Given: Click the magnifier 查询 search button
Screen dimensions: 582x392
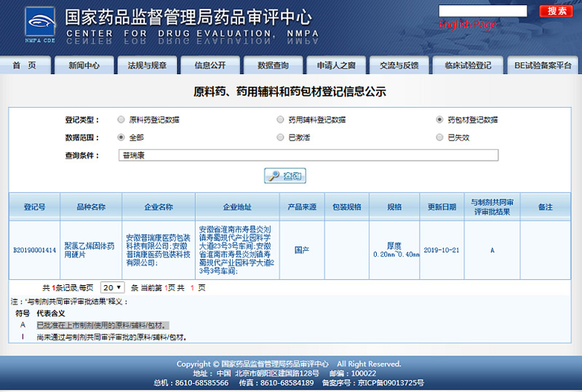Looking at the screenshot, I should point(285,175).
